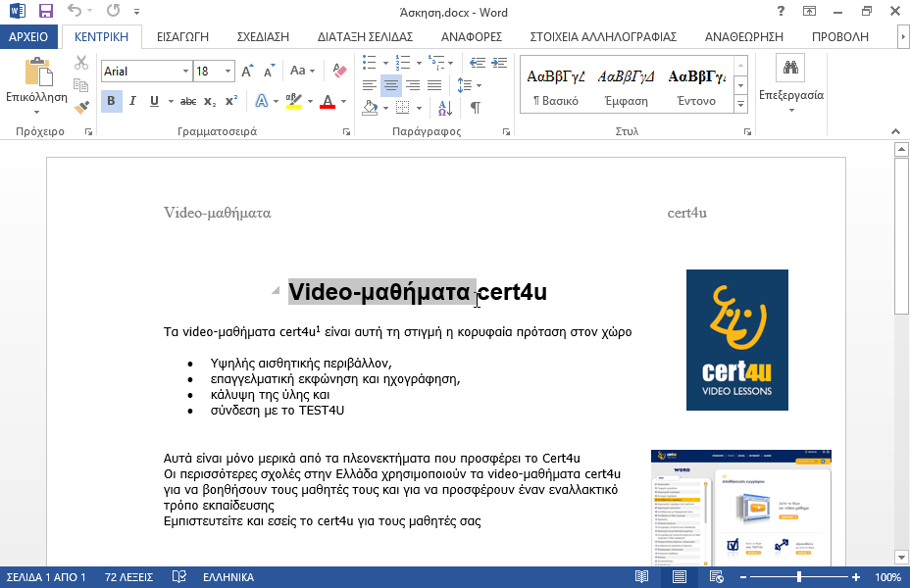Copy selection with the copy icon
This screenshot has width=910, height=588.
[x=81, y=85]
